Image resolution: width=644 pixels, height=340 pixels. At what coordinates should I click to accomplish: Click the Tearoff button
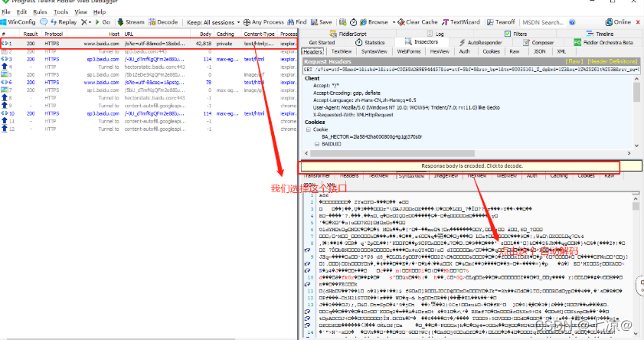point(501,22)
